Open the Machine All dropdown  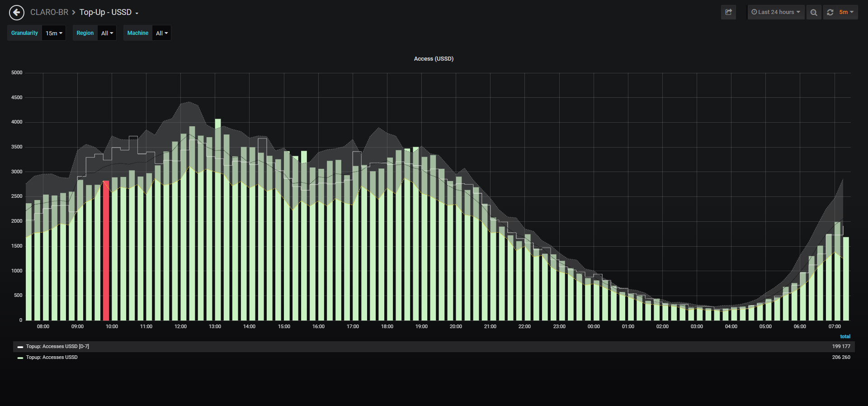[x=162, y=33]
